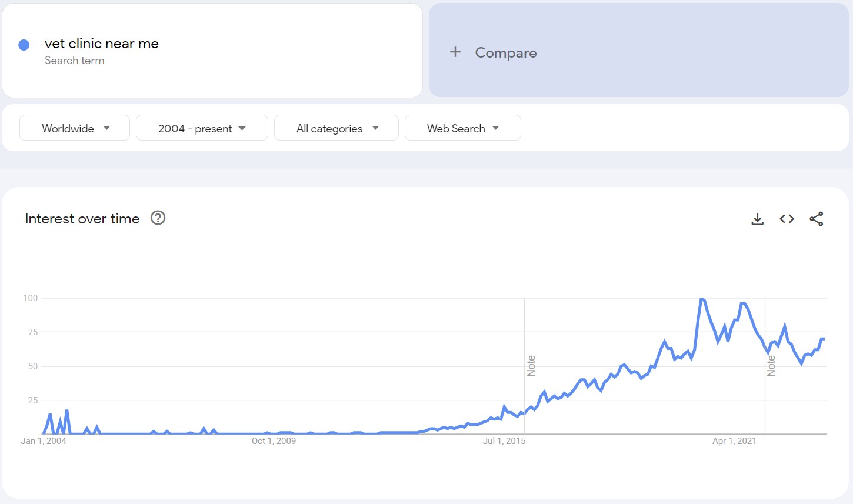Click the blue dot beside search term
Image resolution: width=853 pixels, height=504 pixels.
(24, 45)
